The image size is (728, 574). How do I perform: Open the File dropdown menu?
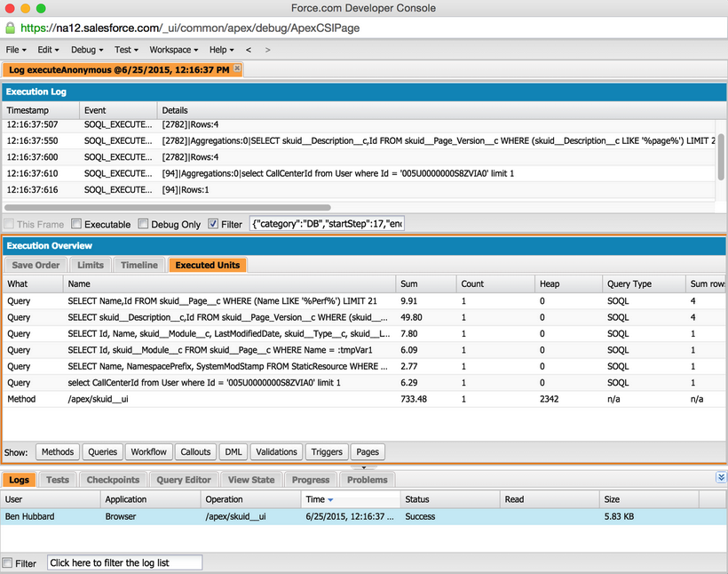pos(16,50)
